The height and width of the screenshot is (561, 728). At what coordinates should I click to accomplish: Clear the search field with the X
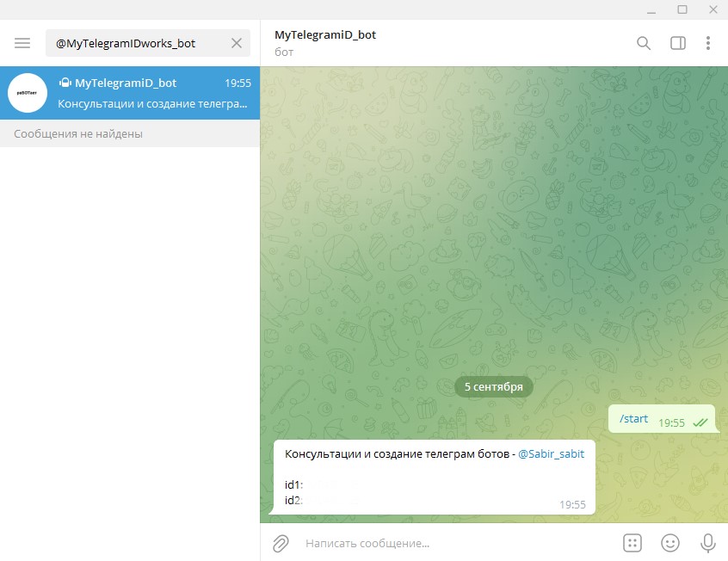pyautogui.click(x=237, y=43)
